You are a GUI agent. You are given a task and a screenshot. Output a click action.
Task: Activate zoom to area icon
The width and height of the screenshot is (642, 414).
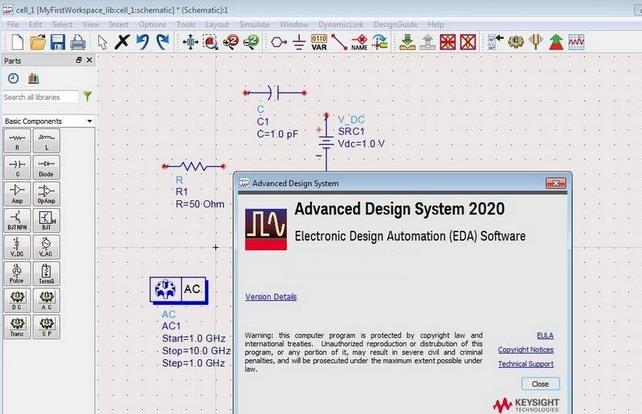(210, 42)
